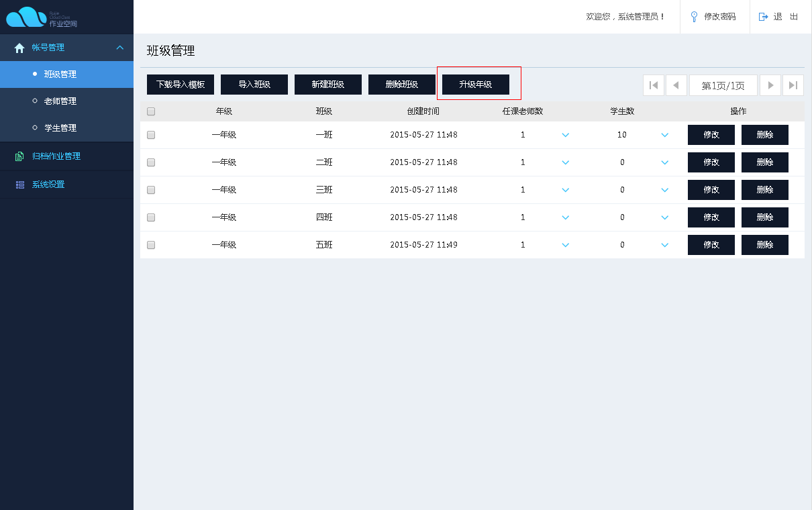Click the cloud logo in the header
812x510 pixels.
pyautogui.click(x=27, y=17)
